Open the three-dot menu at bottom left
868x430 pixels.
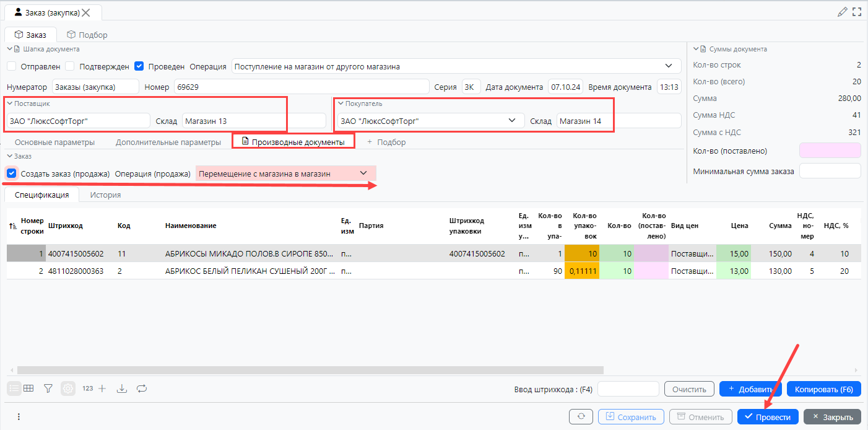pyautogui.click(x=19, y=417)
